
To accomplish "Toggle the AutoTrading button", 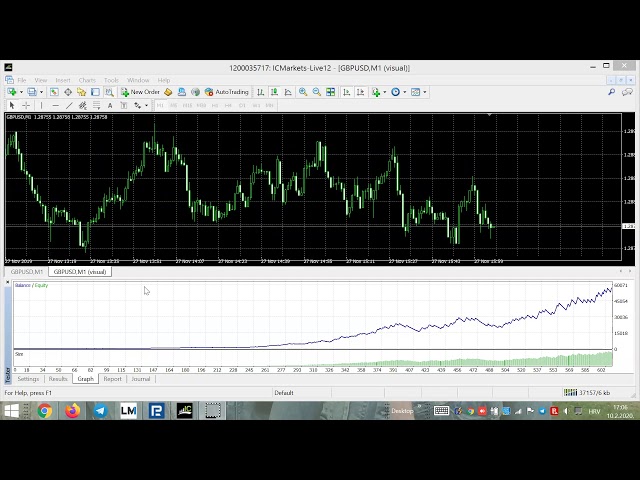I will click(x=227, y=92).
